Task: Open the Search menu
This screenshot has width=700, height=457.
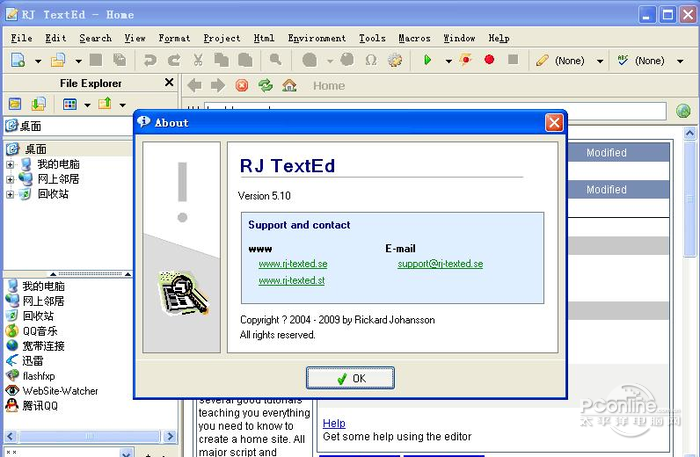Action: tap(96, 38)
